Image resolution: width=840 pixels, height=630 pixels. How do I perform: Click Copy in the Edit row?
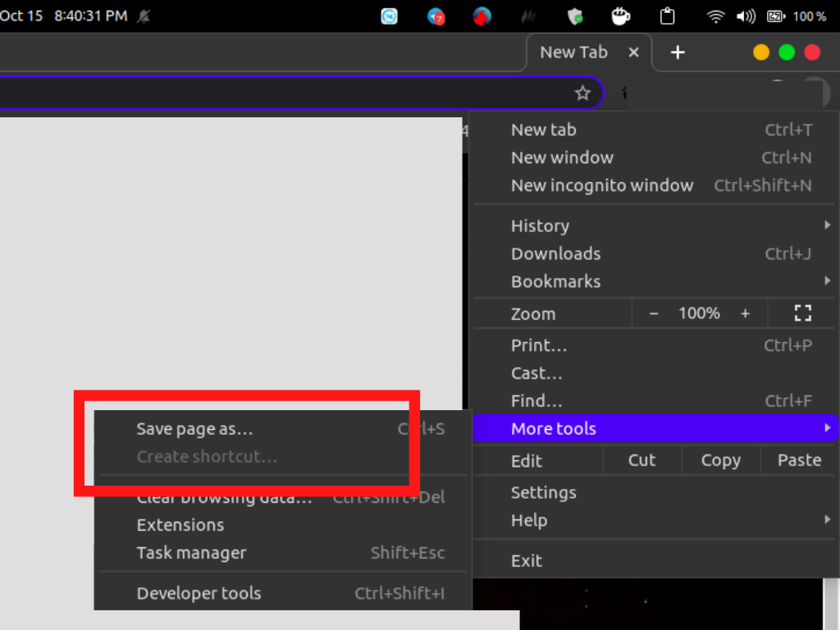coord(720,460)
